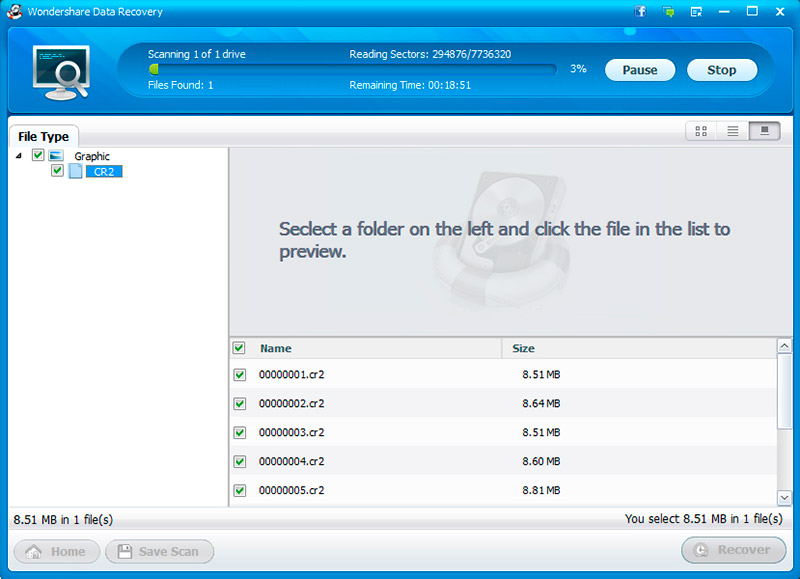Pause the drive scan
Screen dimensions: 800x579
point(639,70)
